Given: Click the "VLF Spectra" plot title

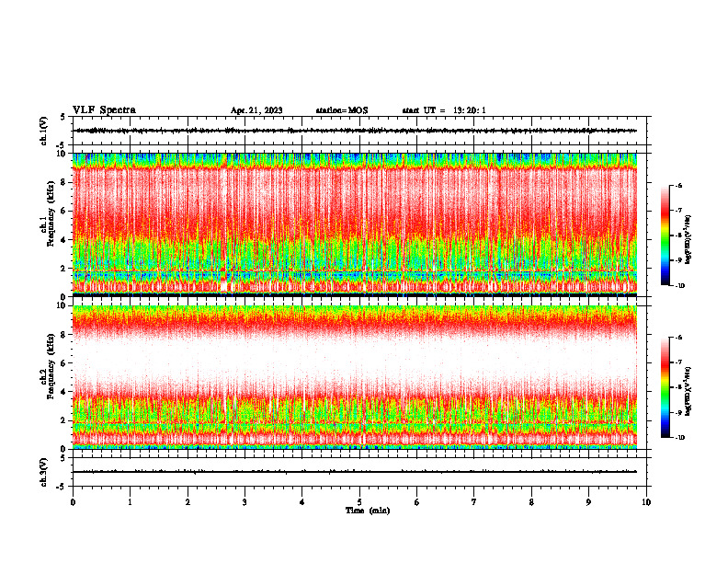Looking at the screenshot, I should pos(104,110).
